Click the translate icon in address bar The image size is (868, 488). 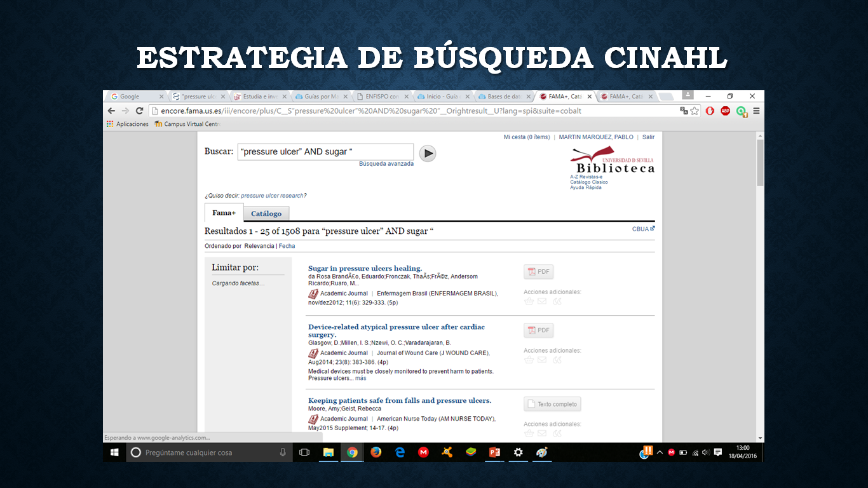(684, 111)
